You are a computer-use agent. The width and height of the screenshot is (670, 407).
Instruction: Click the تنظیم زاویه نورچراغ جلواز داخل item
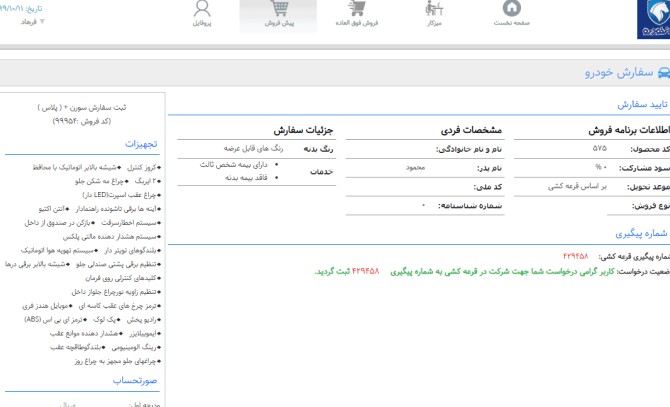click(x=116, y=292)
